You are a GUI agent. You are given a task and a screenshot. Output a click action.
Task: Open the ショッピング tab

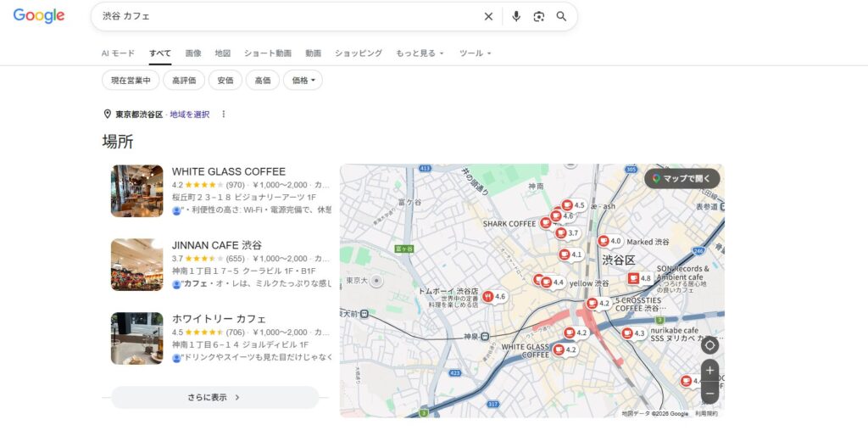[x=359, y=53]
